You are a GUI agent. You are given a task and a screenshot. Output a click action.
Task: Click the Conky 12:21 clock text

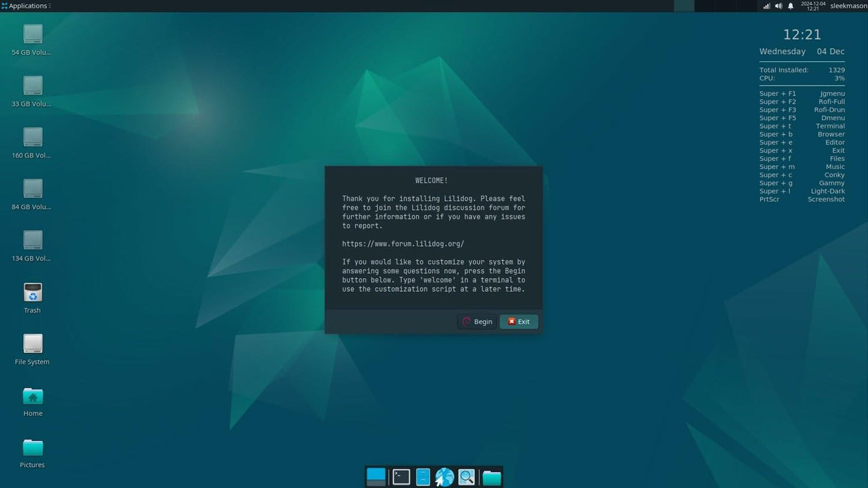(802, 34)
